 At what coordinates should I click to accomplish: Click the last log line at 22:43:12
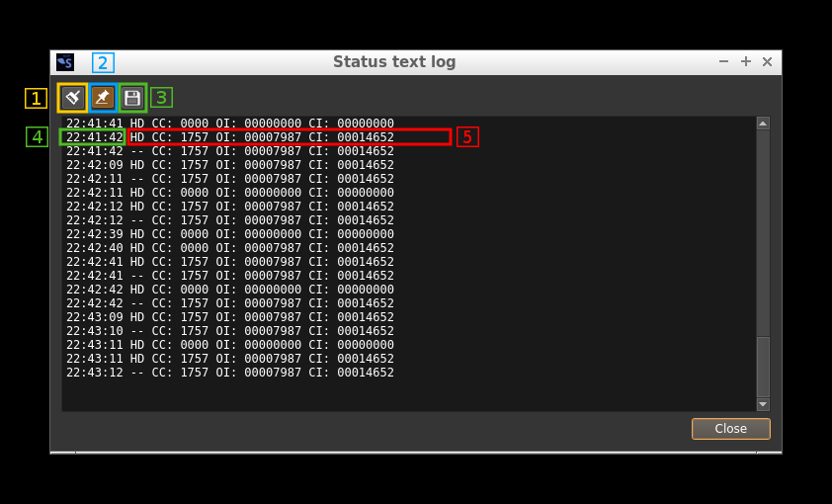point(229,373)
